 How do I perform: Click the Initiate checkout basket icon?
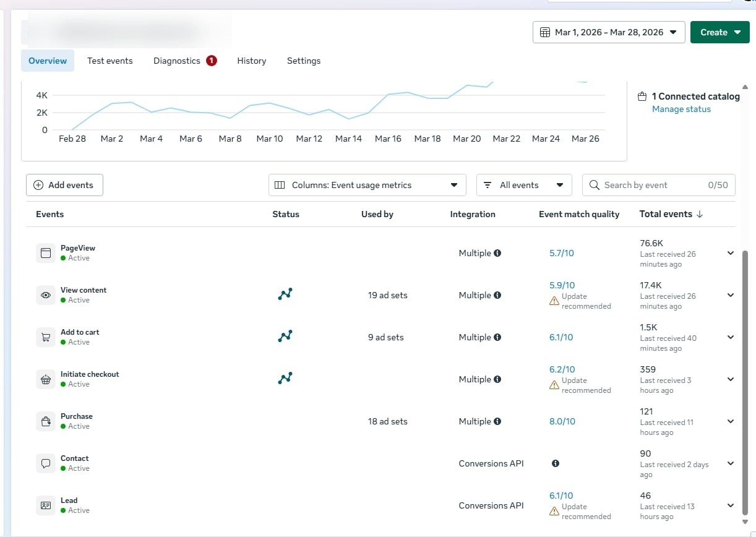point(45,379)
